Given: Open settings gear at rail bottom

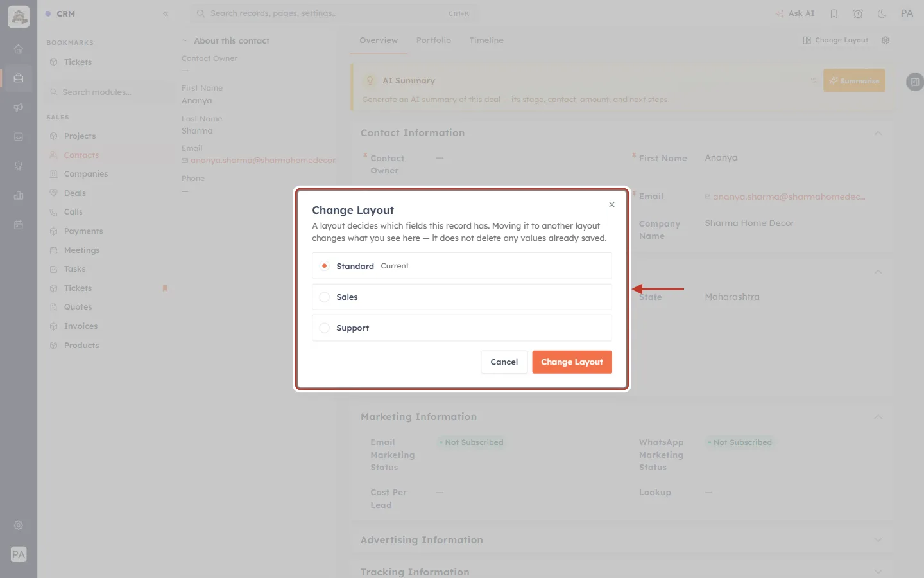Looking at the screenshot, I should (x=19, y=525).
